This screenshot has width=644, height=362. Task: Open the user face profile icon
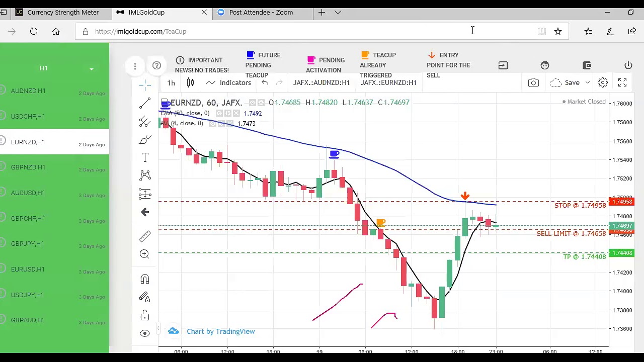coord(545,65)
